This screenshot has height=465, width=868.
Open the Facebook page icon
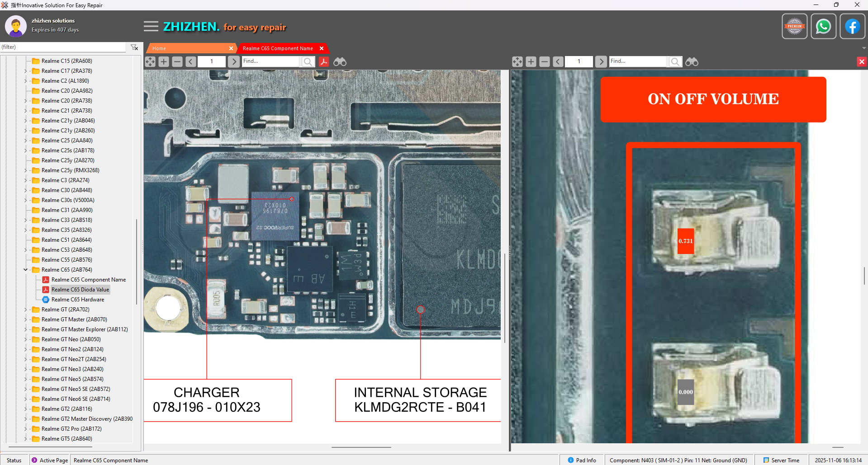[852, 27]
